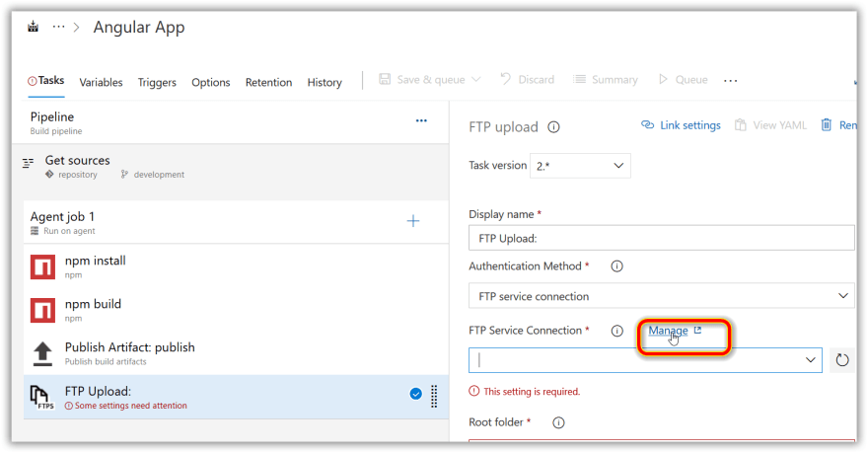Click the Discard button label
Screen dimensions: 868x453
click(536, 80)
